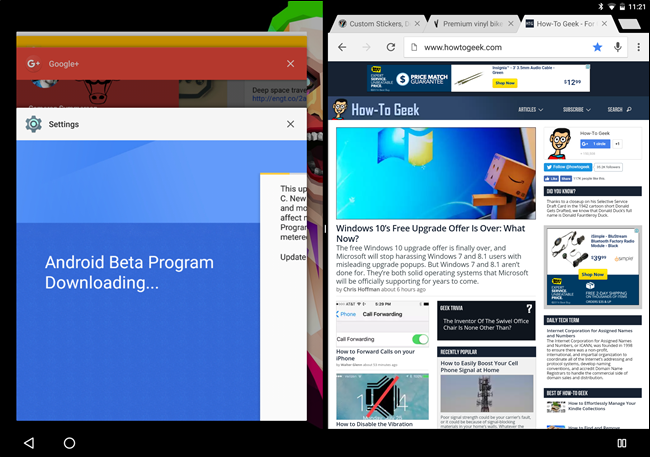Image resolution: width=650 pixels, height=457 pixels.
Task: Tap the split-screen overview button
Action: tap(622, 443)
